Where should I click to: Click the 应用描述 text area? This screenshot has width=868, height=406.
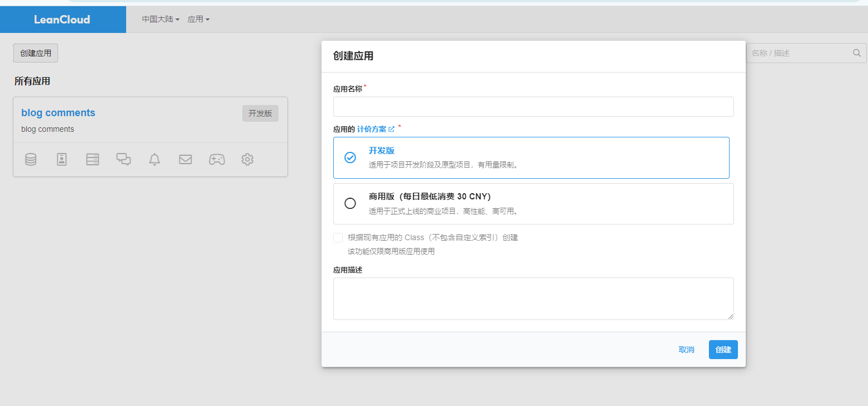click(x=533, y=298)
